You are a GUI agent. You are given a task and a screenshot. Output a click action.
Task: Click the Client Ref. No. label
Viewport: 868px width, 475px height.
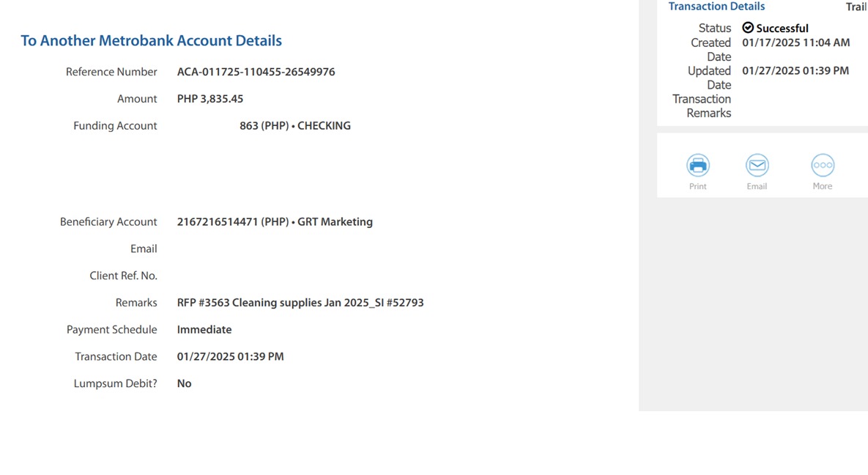123,276
